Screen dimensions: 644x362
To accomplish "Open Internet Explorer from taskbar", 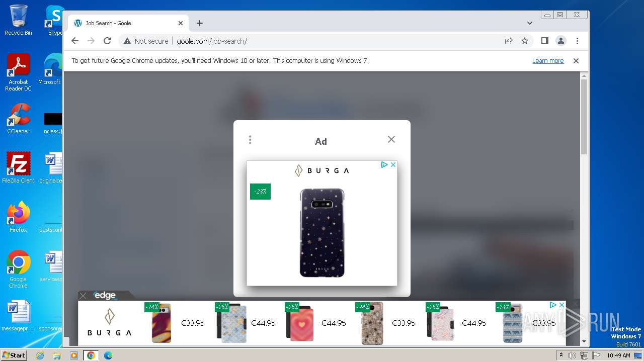I will click(40, 355).
